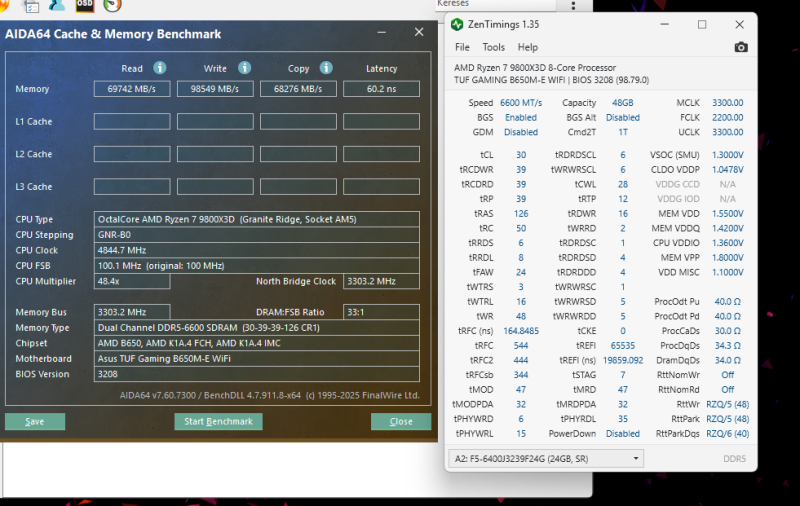Open the OSD desktop icon
The image size is (800, 506).
point(85,5)
